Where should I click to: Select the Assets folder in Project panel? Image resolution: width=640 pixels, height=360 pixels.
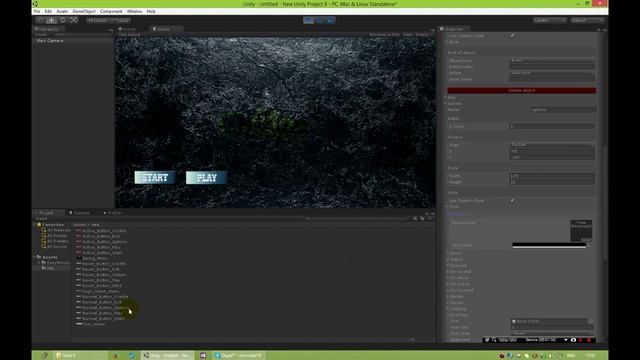click(47, 257)
